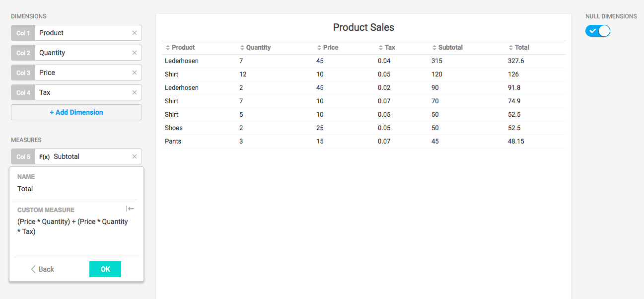Viewport: 644px width, 299px height.
Task: Remove the Subtotal measure with its X icon
Action: pyautogui.click(x=135, y=156)
